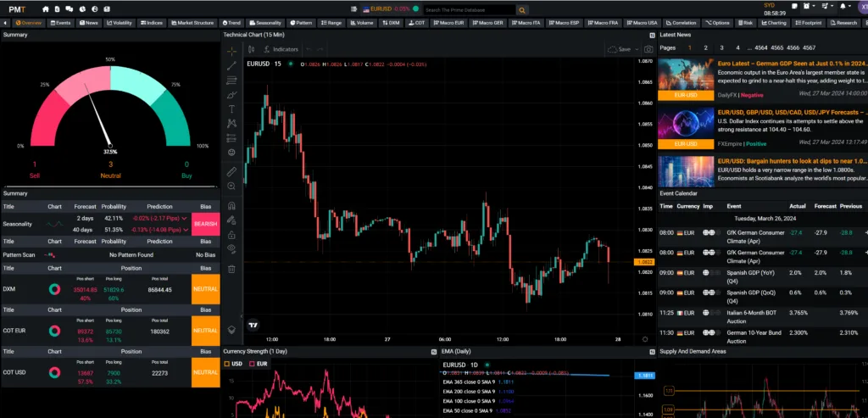This screenshot has height=418, width=868.
Task: Collapse the tab bar with the left arrow
Action: pyautogui.click(x=5, y=23)
